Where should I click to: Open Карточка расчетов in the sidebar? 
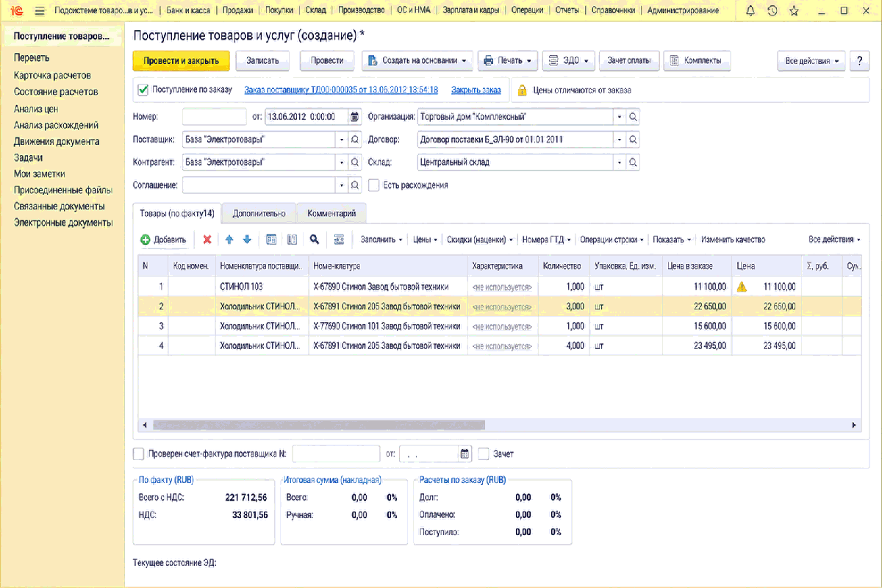point(52,75)
